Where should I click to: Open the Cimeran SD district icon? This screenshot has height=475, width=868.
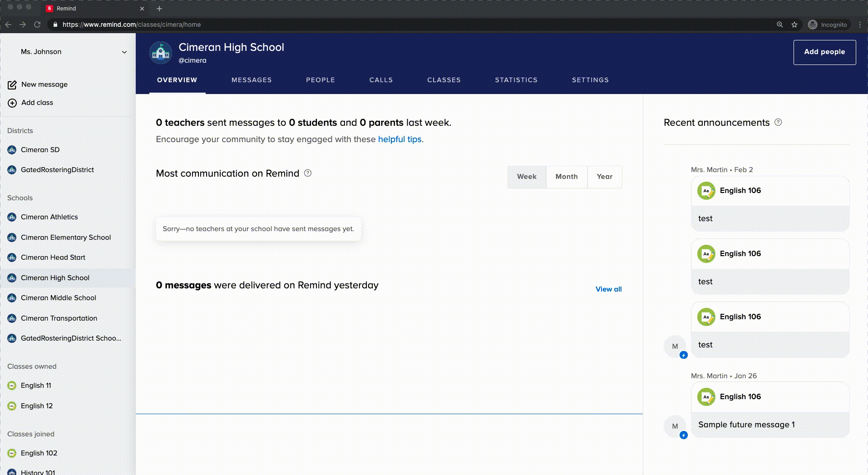click(12, 149)
